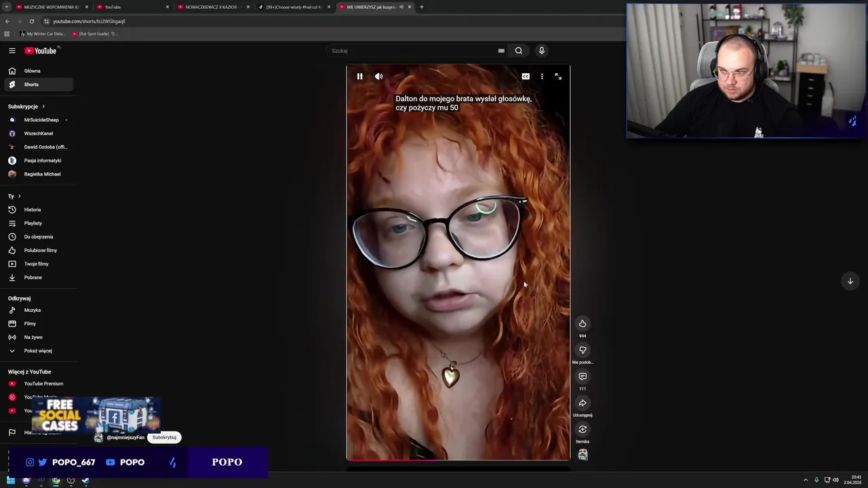The image size is (868, 488).
Task: Open the sound thumbnail below Remiks
Action: click(583, 455)
